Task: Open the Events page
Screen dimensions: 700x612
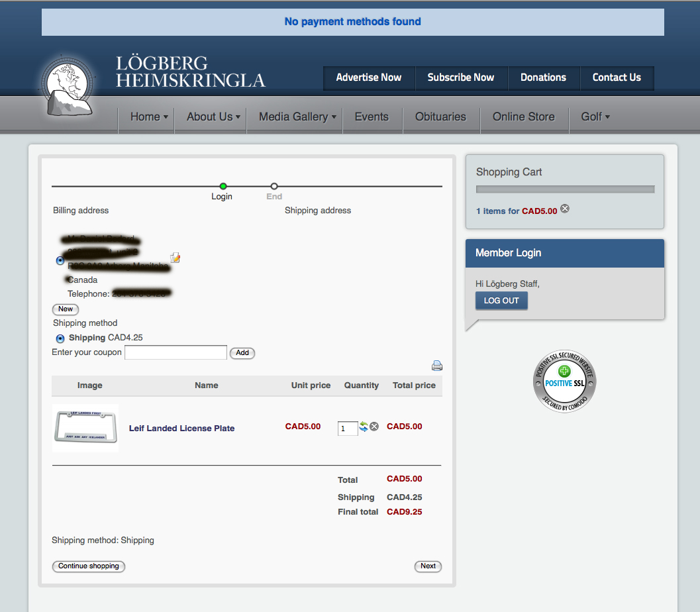Action: (372, 117)
